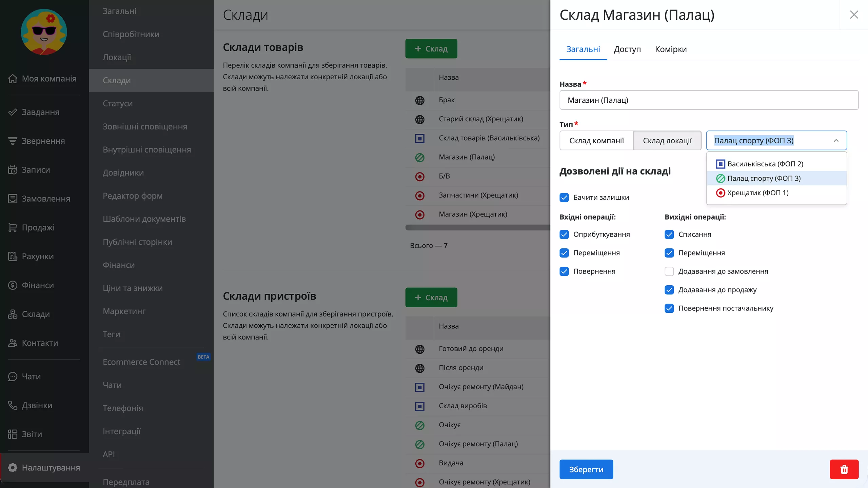The image size is (868, 488).
Task: Open Співробітники settings menu item
Action: [151, 34]
